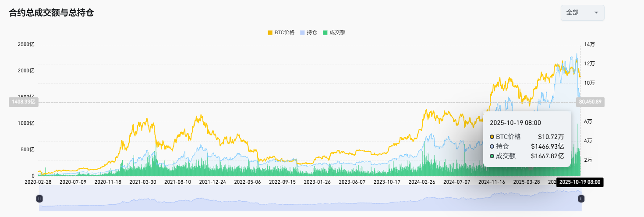
Task: Click the $1667.82亿 value in the tooltip
Action: [547, 156]
